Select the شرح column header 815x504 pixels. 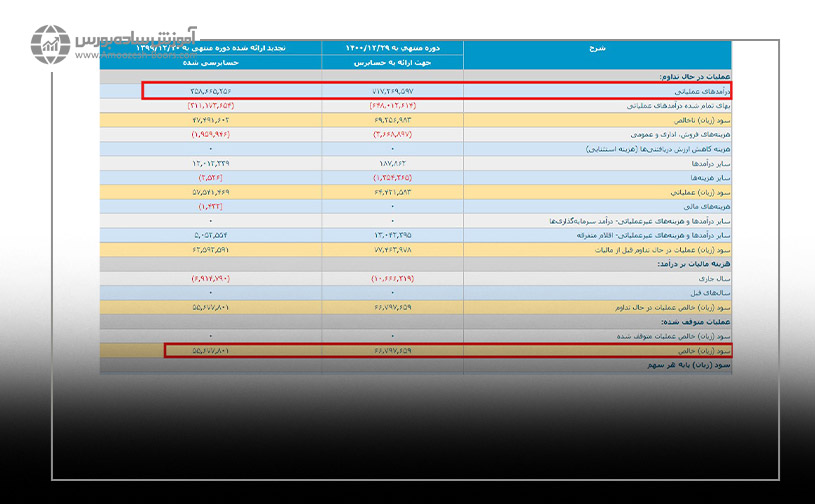click(x=598, y=47)
